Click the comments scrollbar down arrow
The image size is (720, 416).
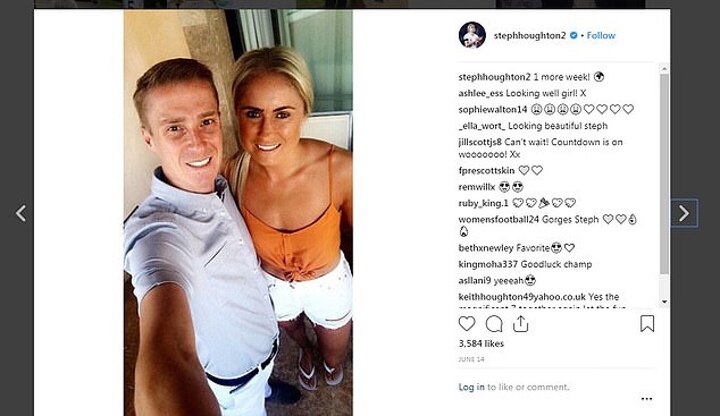click(x=664, y=302)
